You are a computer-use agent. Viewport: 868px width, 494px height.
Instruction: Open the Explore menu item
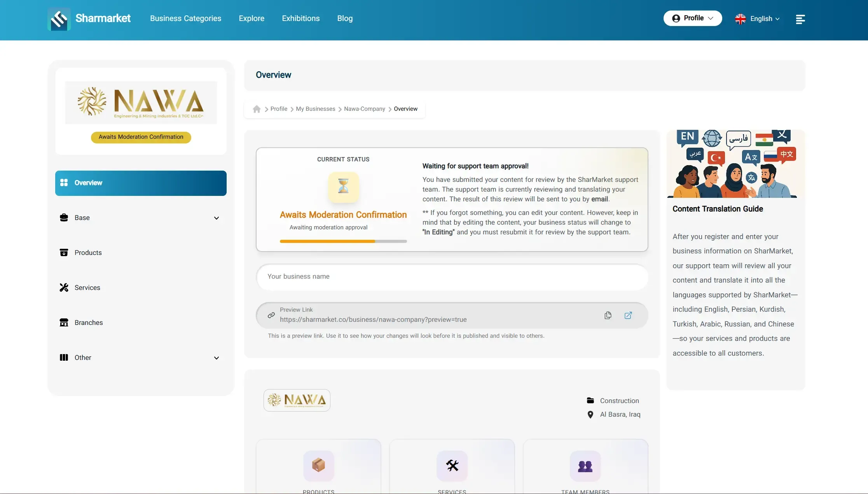pos(251,18)
